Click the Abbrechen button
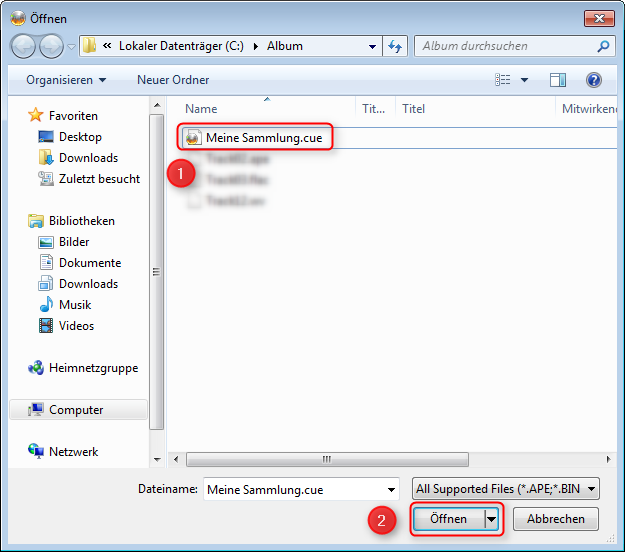Screen dimensions: 625x552 coord(555,519)
